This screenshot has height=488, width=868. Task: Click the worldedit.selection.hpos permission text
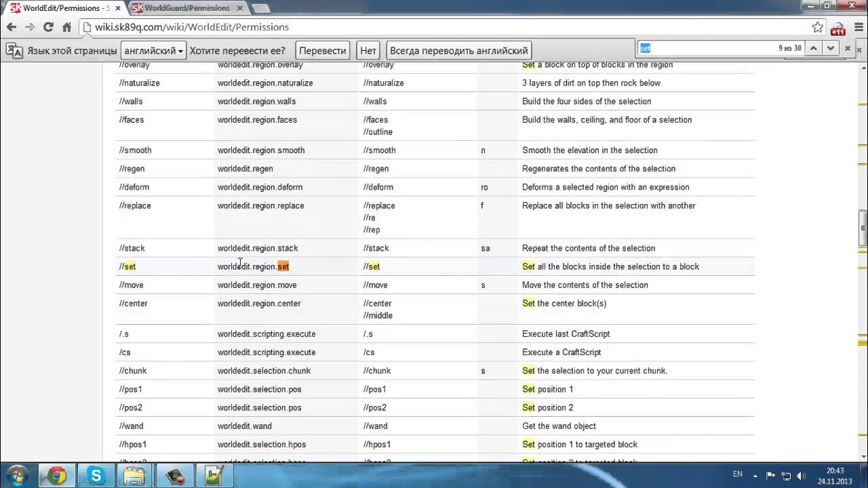pos(262,445)
